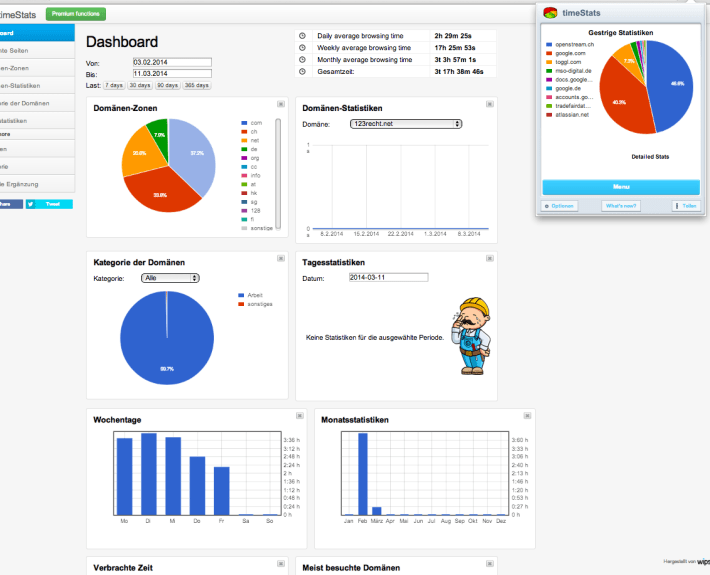Click the Von date input field

[x=172, y=62]
